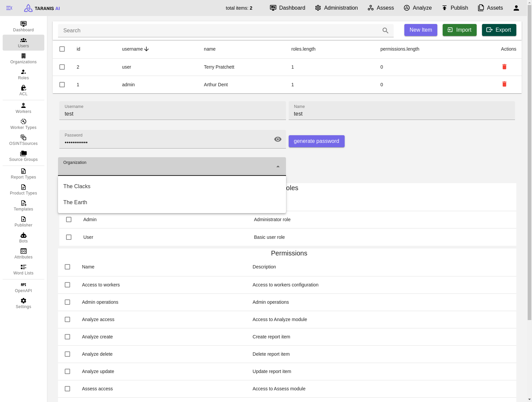Click the Import button
Viewport: 532px width, 402px height.
[459, 30]
